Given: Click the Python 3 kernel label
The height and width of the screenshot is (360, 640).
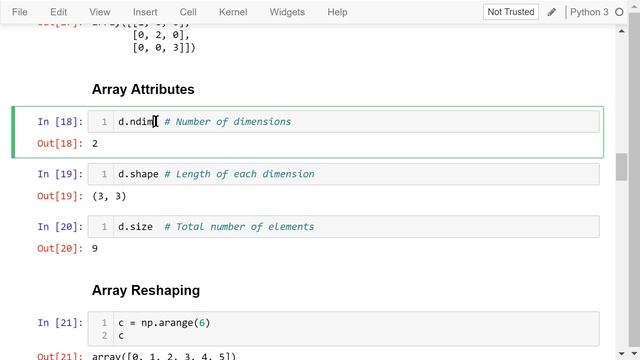Looking at the screenshot, I should [x=589, y=12].
